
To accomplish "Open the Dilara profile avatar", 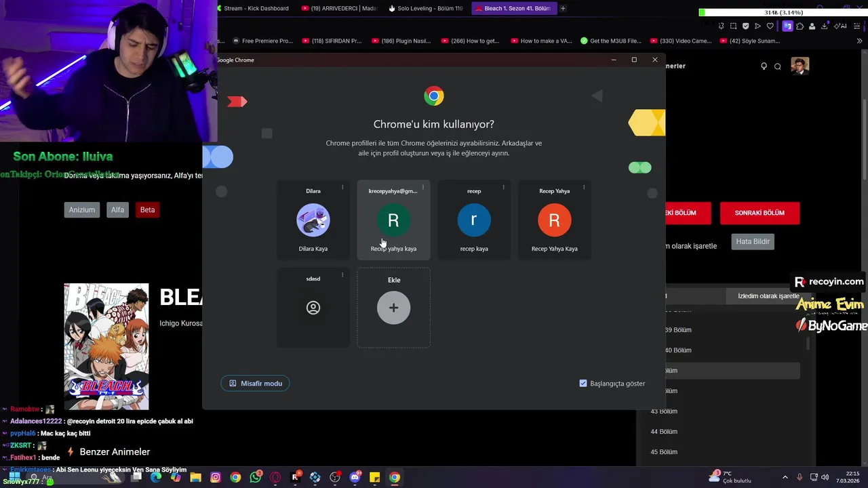I will (x=313, y=220).
